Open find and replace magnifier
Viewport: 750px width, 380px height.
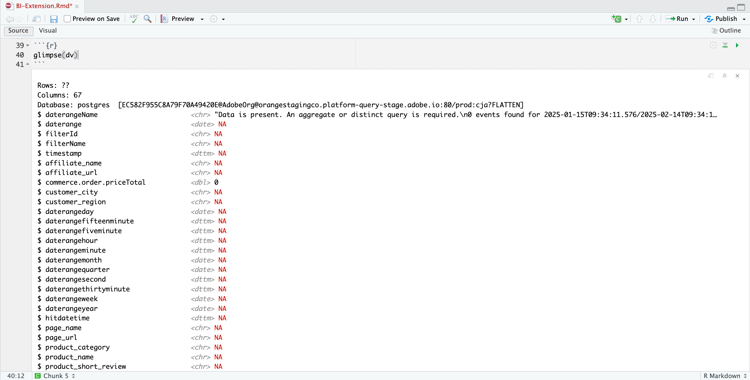(147, 19)
